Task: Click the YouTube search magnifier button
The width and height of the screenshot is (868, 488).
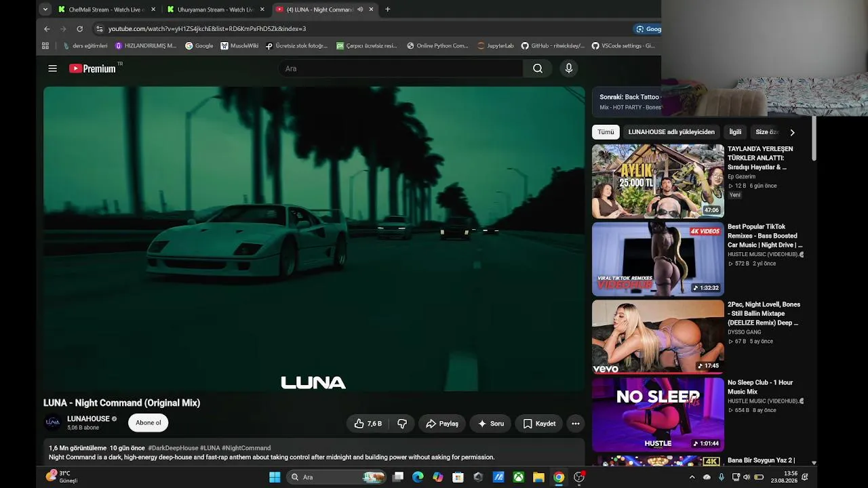Action: point(538,68)
